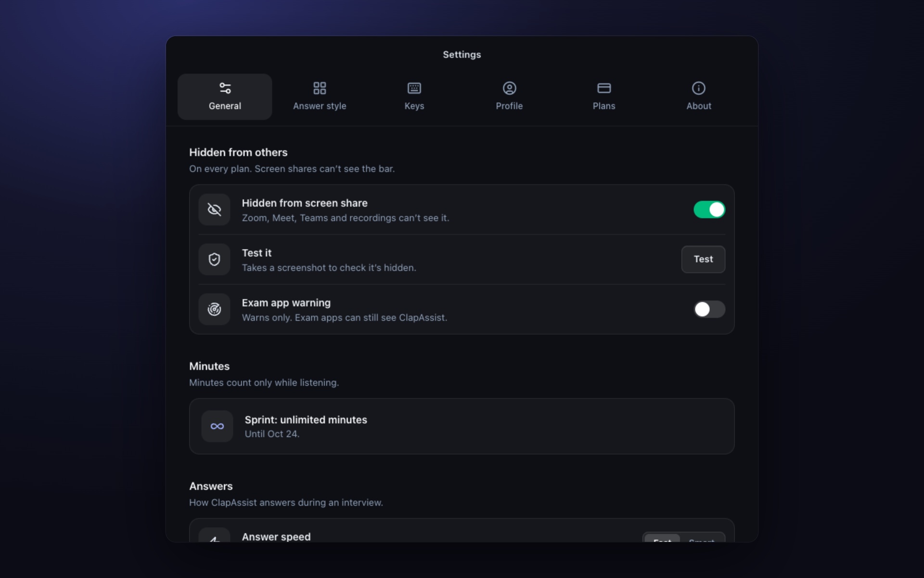Click the Keys keyboard icon
Viewport: 924px width, 578px height.
(x=414, y=88)
